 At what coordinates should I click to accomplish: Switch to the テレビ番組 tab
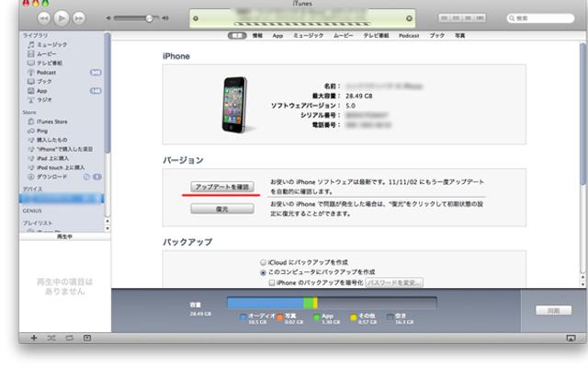[376, 36]
